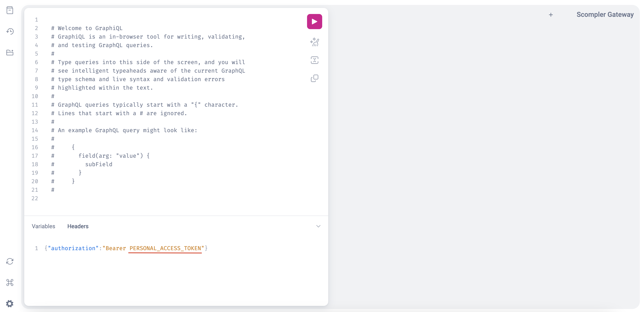Open the GraphiQL explorer folder icon
Viewport: 644px width, 312px height.
[x=10, y=52]
